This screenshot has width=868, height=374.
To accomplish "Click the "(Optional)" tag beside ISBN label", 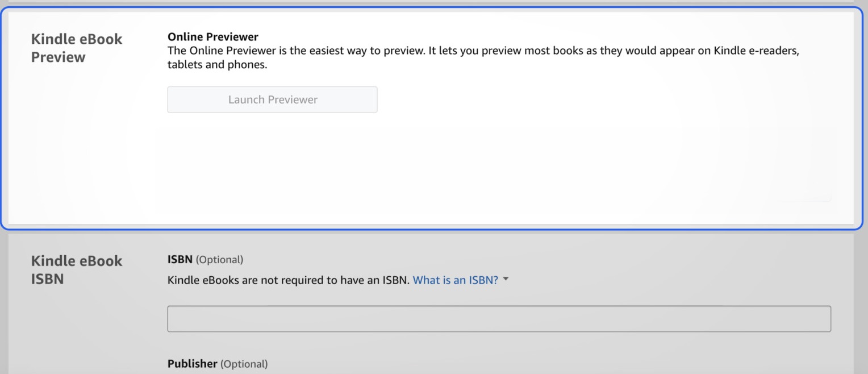I will point(219,260).
